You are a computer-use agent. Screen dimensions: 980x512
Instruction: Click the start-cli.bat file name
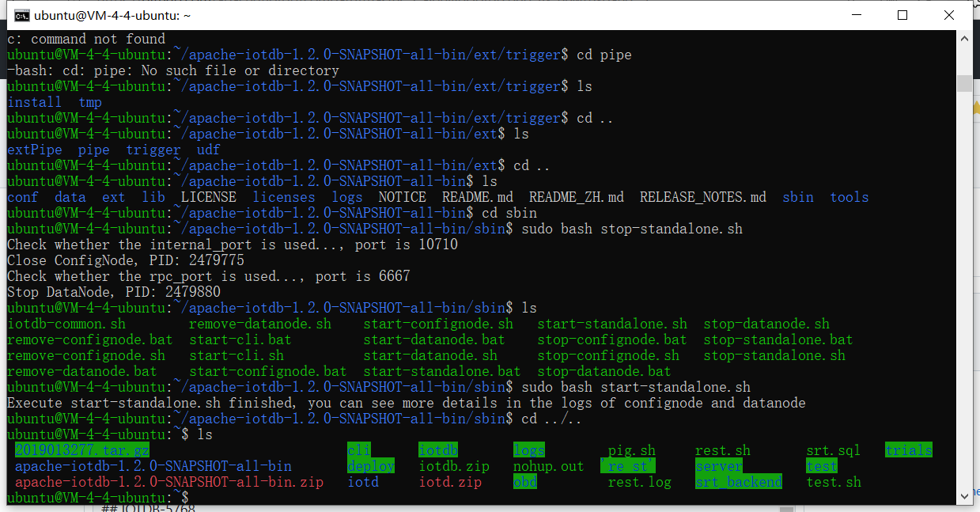tap(240, 339)
